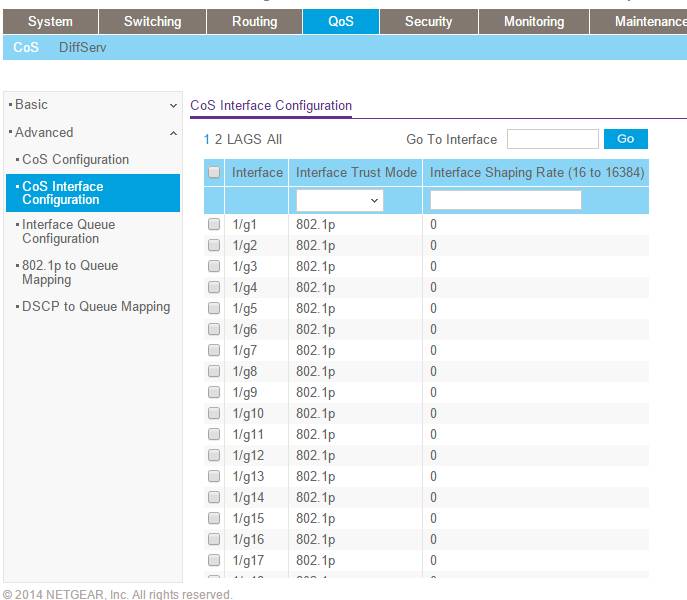Check the box for 1/g14
The image size is (687, 600).
click(214, 497)
